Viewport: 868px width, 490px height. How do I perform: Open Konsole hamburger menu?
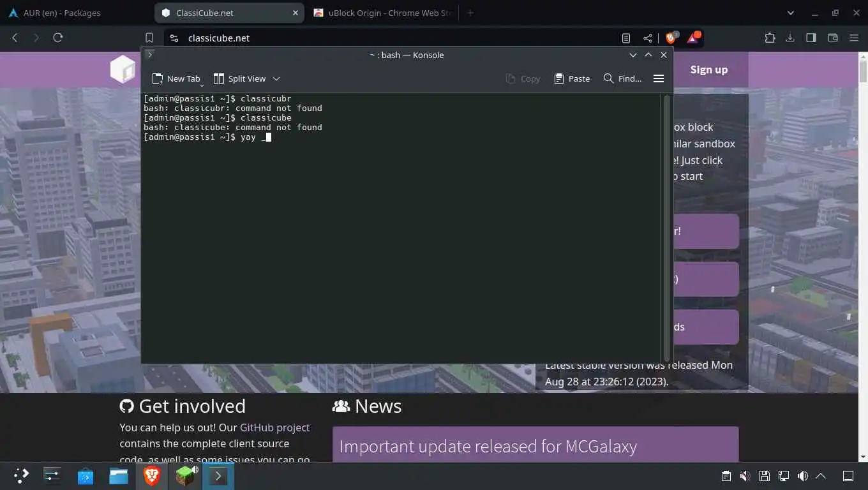click(x=659, y=78)
